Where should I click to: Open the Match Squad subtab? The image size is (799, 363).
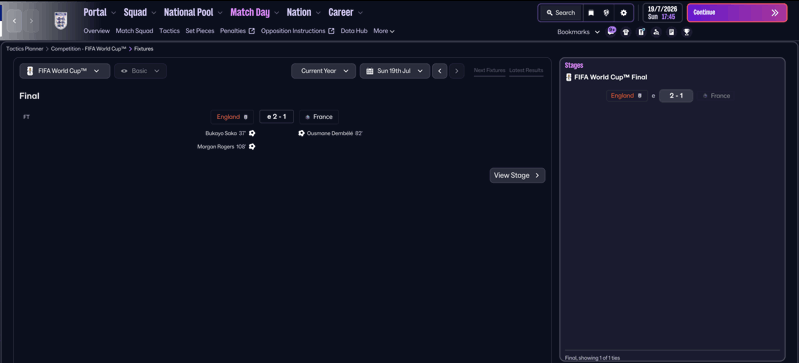(135, 31)
